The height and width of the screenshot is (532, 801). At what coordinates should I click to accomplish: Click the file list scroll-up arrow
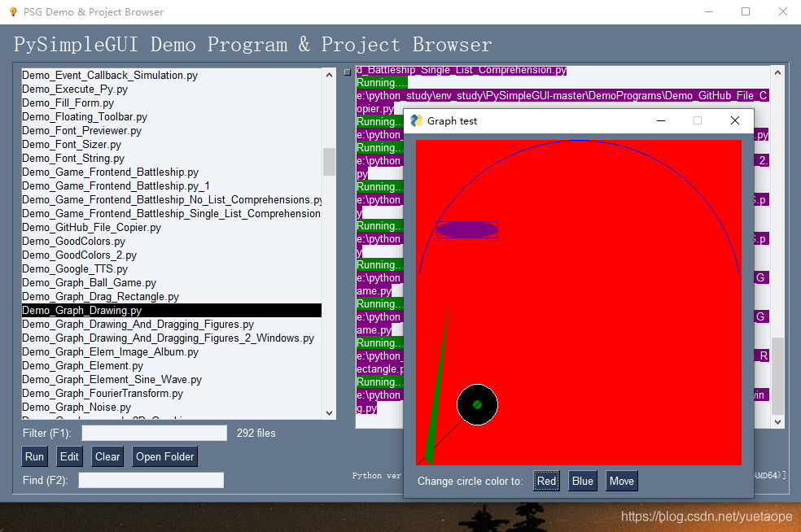coord(329,75)
